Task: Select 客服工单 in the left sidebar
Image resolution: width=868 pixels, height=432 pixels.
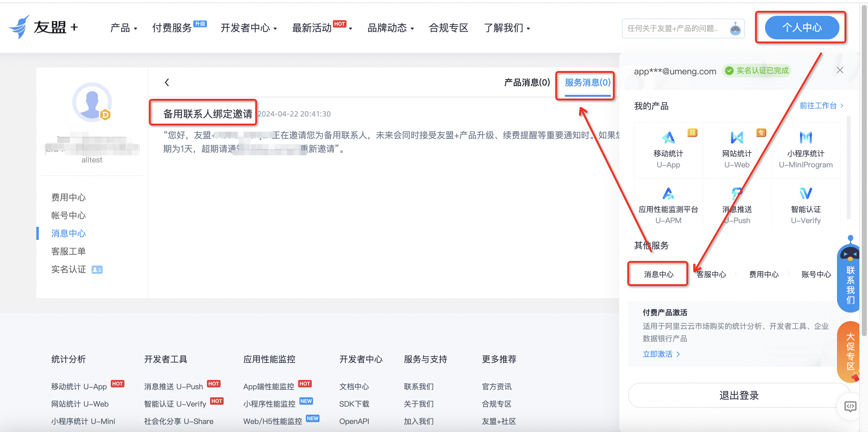Action: pos(68,252)
